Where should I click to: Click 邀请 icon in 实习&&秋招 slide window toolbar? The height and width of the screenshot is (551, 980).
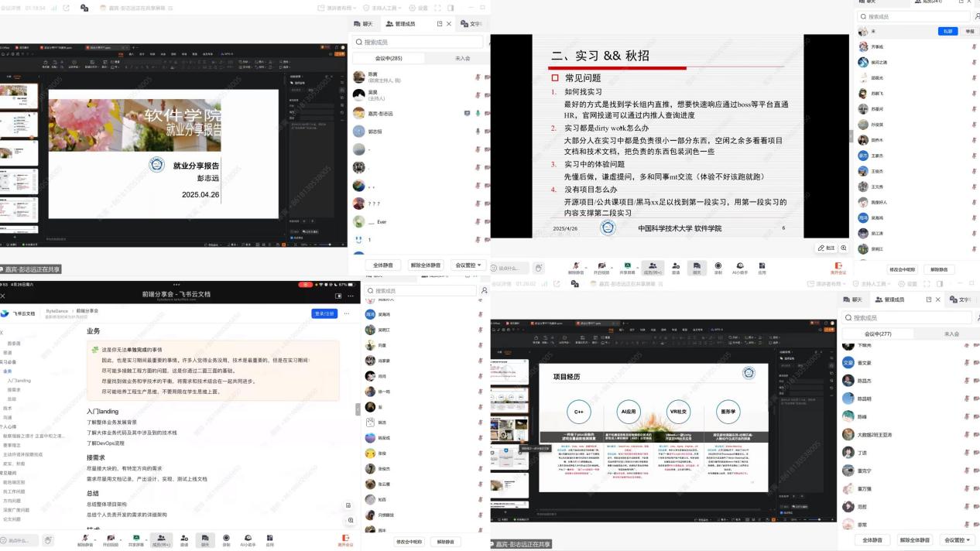[x=675, y=268]
